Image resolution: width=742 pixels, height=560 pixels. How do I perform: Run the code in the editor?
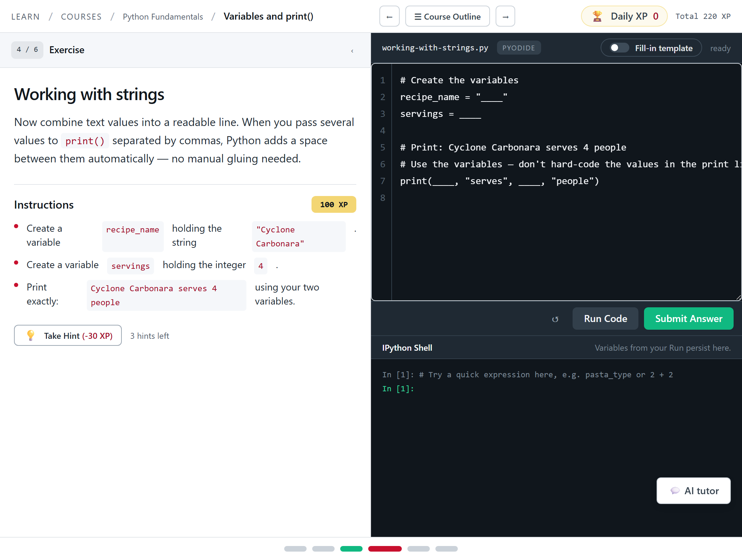tap(605, 318)
